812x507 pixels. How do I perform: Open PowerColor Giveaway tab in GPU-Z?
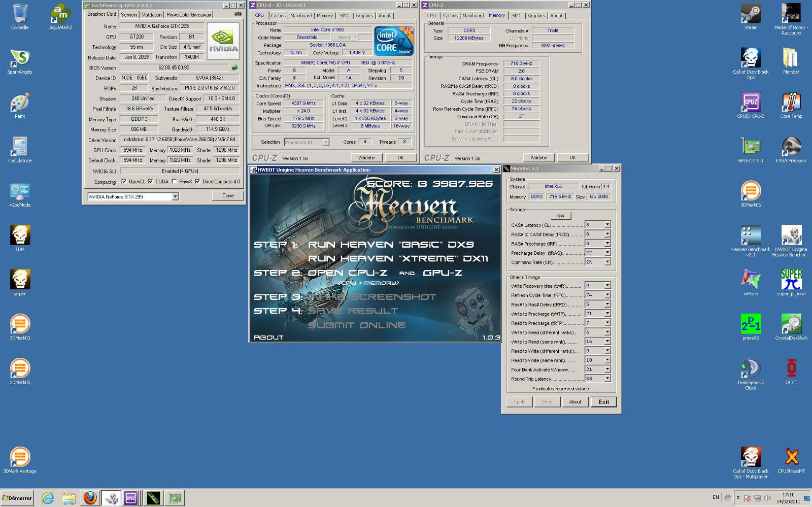pyautogui.click(x=188, y=15)
